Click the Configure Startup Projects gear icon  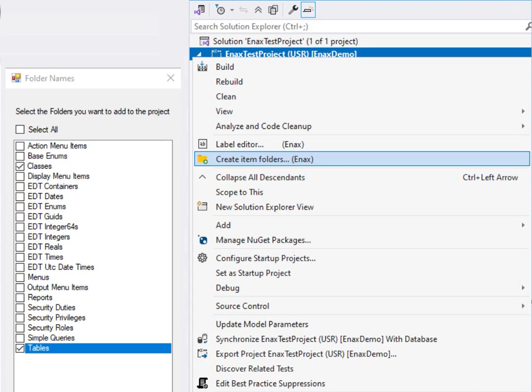pyautogui.click(x=202, y=258)
